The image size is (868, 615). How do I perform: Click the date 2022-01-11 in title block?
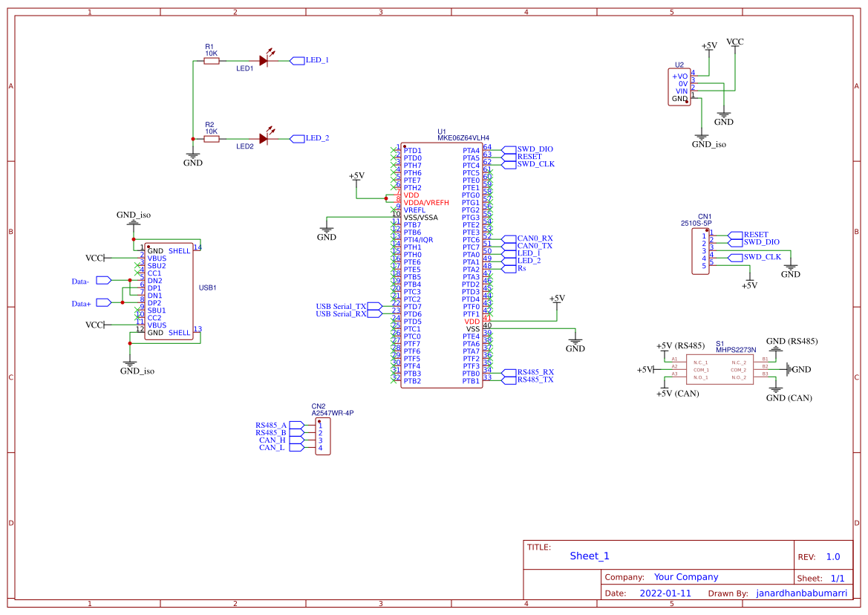tap(665, 593)
